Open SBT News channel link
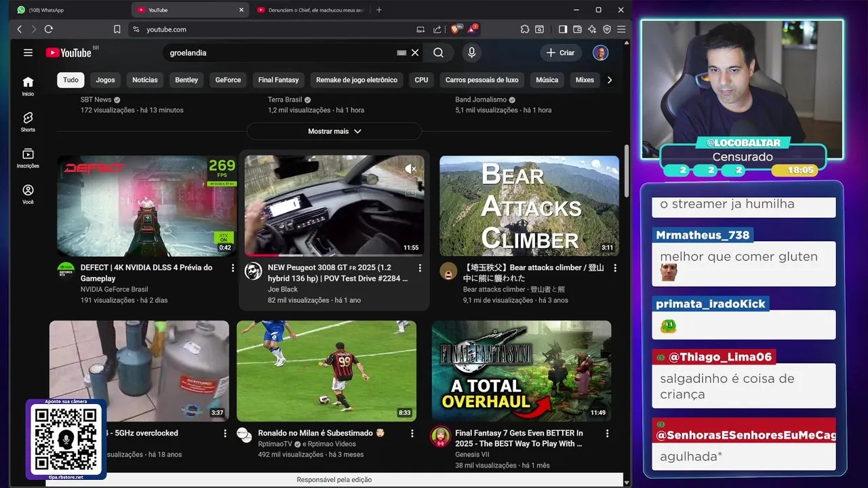The width and height of the screenshot is (868, 488). [x=96, y=100]
